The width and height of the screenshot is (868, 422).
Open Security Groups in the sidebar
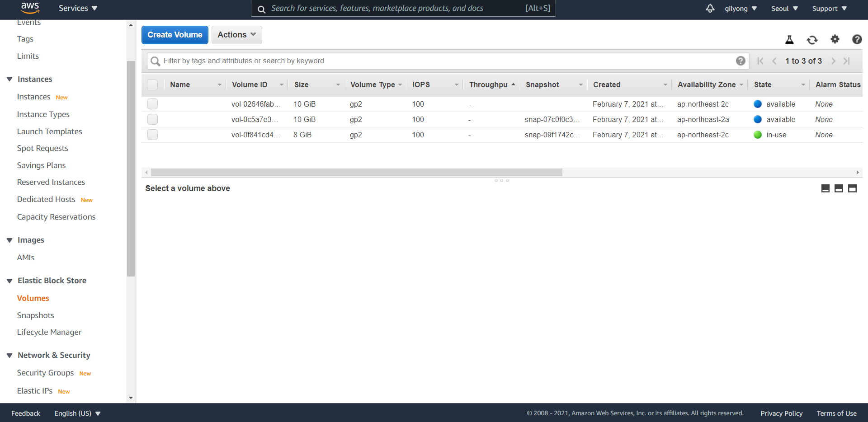coord(45,373)
